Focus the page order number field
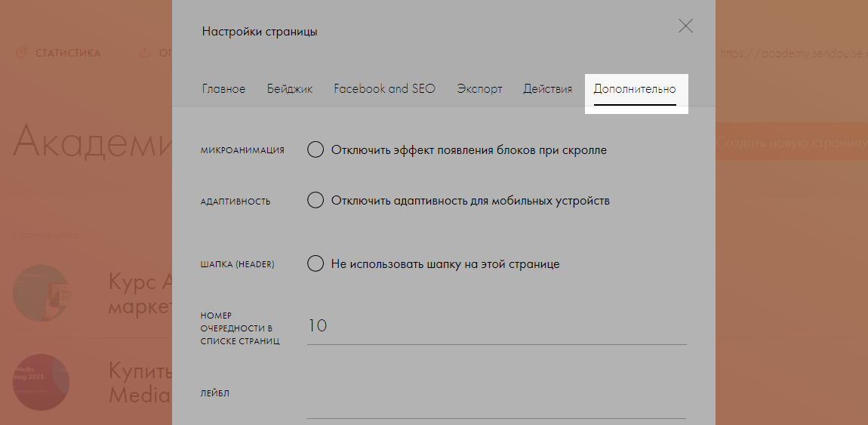868x425 pixels. [496, 327]
